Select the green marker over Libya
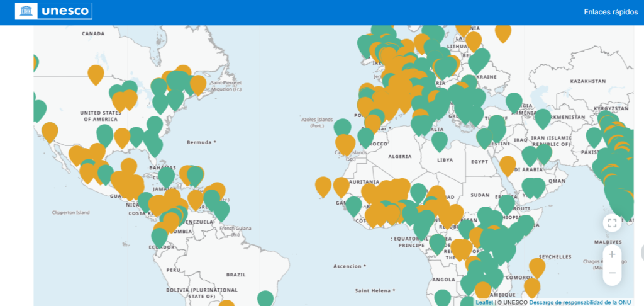 pos(440,140)
